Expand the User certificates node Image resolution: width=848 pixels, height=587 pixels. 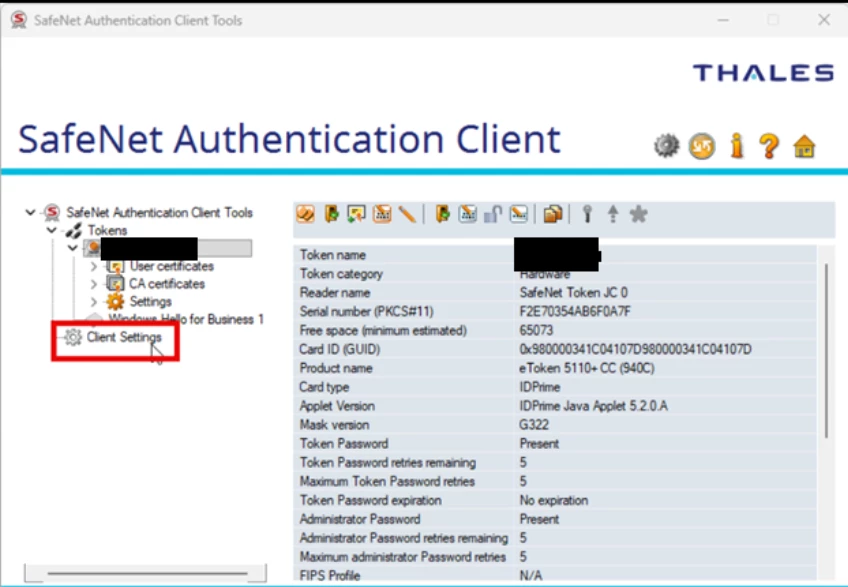94,266
